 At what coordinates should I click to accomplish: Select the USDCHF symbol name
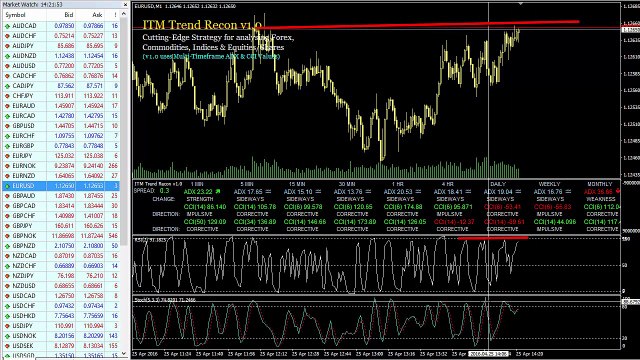click(x=24, y=306)
